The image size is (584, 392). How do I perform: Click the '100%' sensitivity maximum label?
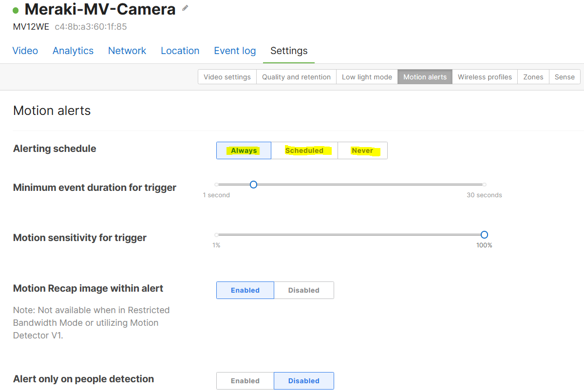click(x=484, y=245)
